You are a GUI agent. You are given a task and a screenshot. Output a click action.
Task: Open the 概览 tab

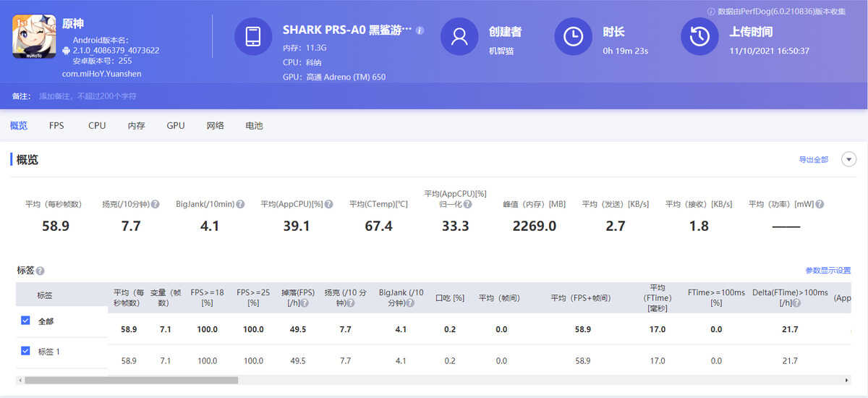tap(19, 125)
